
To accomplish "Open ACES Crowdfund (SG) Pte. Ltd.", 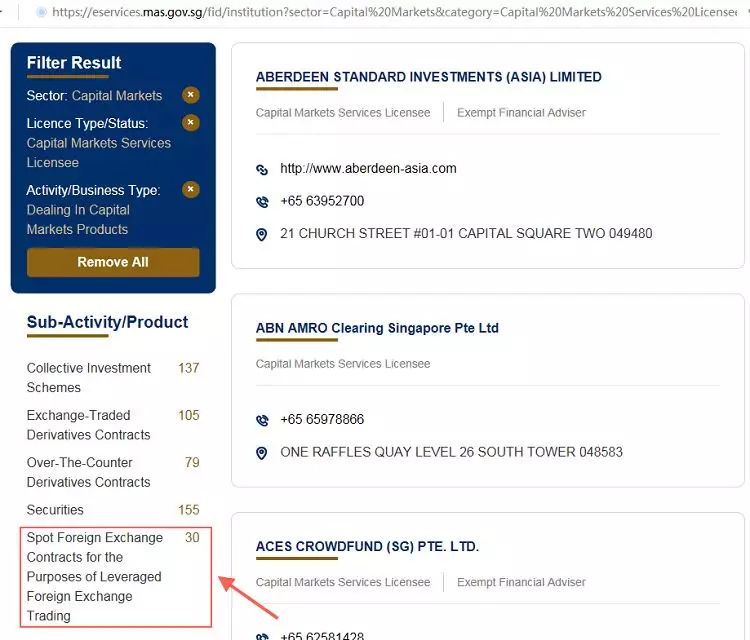I will point(367,546).
